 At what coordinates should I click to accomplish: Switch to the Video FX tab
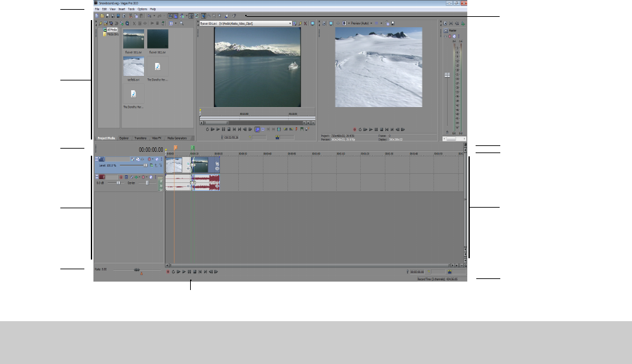pos(156,138)
